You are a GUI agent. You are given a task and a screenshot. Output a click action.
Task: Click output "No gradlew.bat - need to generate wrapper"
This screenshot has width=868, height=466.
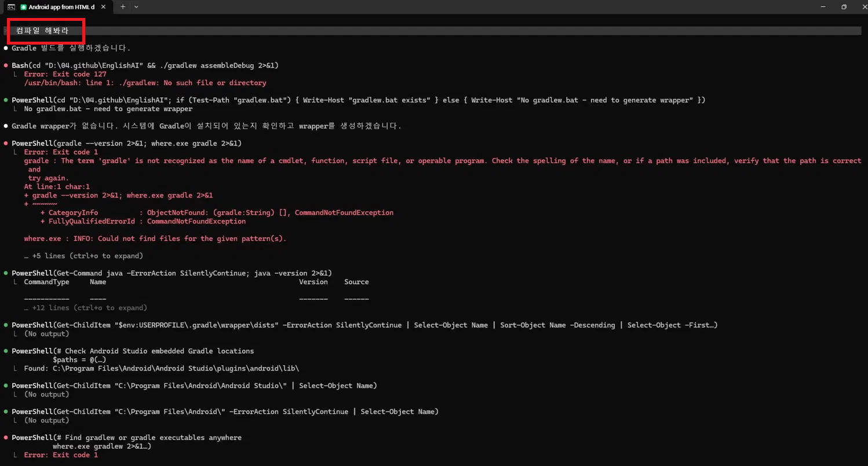coord(108,109)
